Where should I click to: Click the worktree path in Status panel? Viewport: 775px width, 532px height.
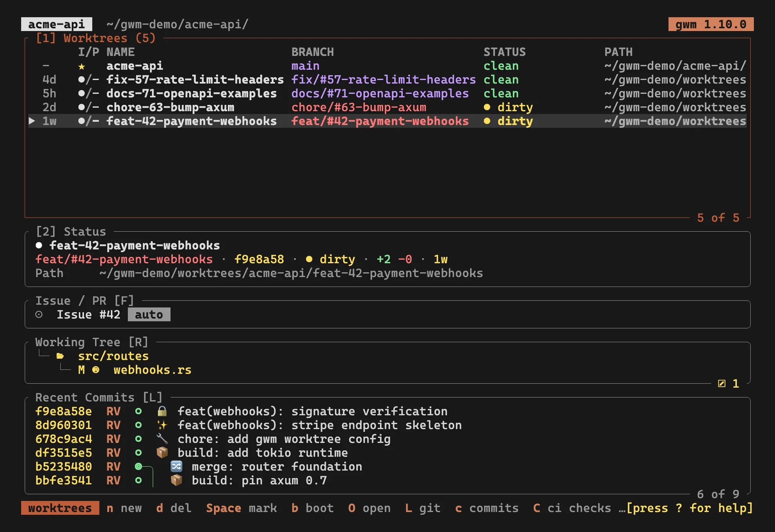click(x=291, y=273)
